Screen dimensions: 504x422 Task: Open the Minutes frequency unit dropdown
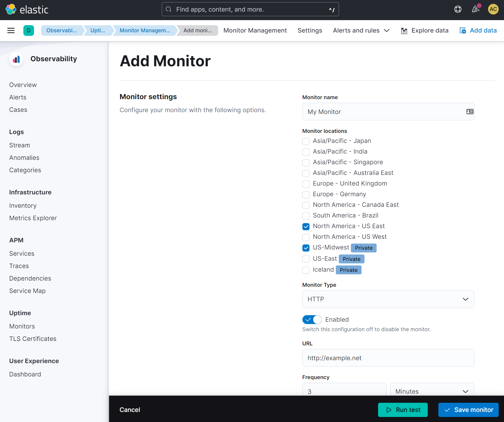[x=432, y=391]
